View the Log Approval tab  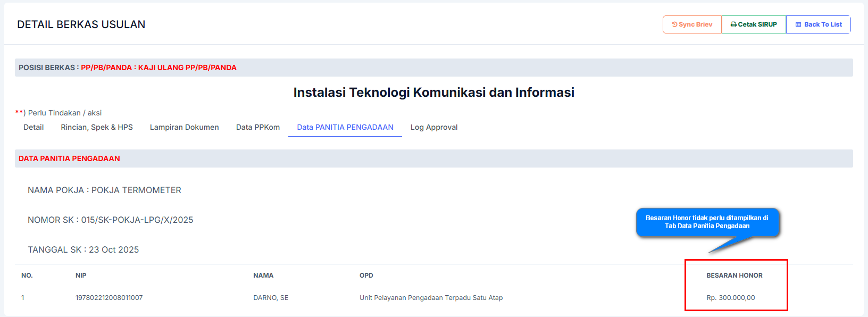[434, 127]
